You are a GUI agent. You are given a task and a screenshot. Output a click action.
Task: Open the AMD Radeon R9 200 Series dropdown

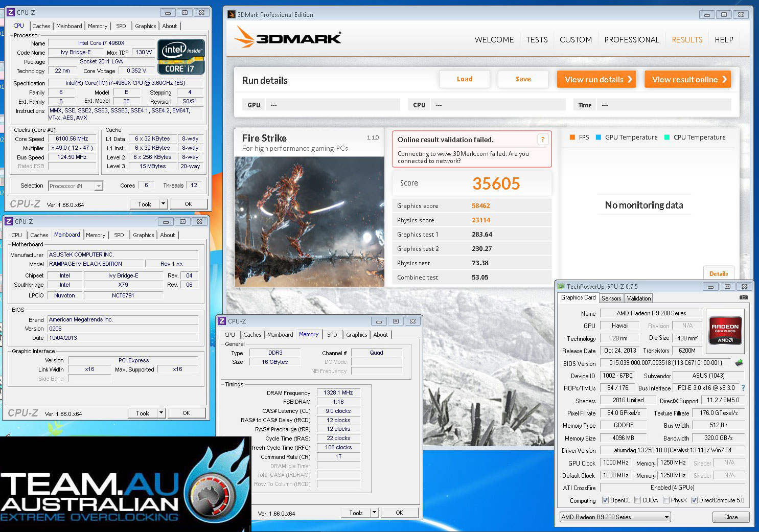point(615,517)
